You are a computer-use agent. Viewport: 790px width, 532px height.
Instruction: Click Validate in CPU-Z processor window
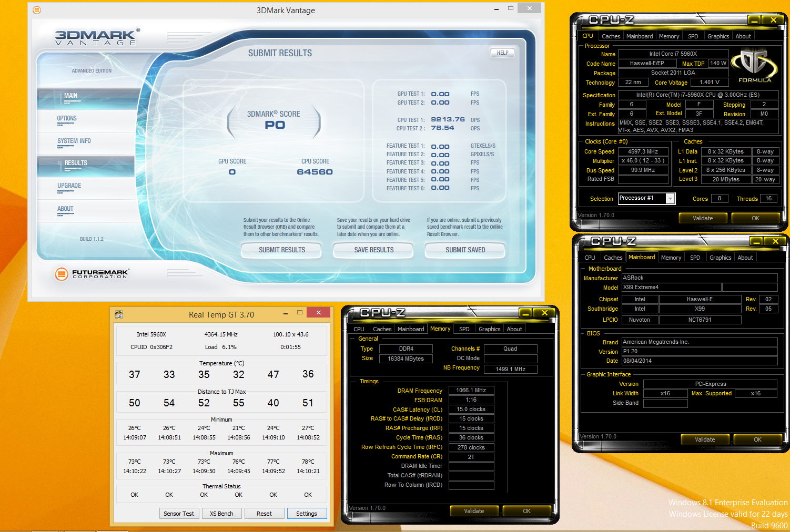[703, 218]
